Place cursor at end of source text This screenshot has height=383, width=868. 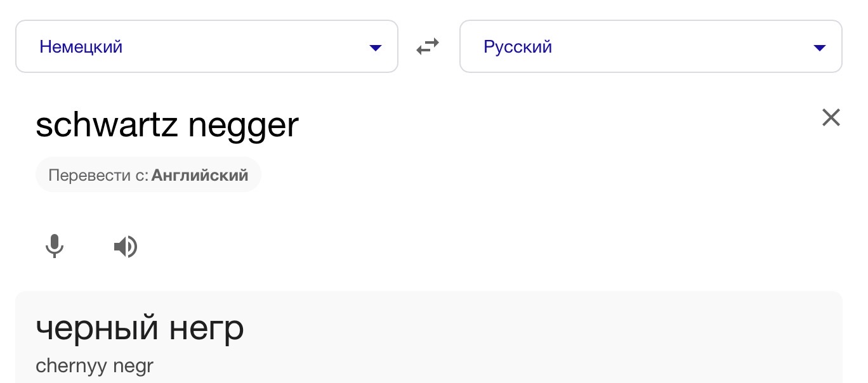point(298,125)
